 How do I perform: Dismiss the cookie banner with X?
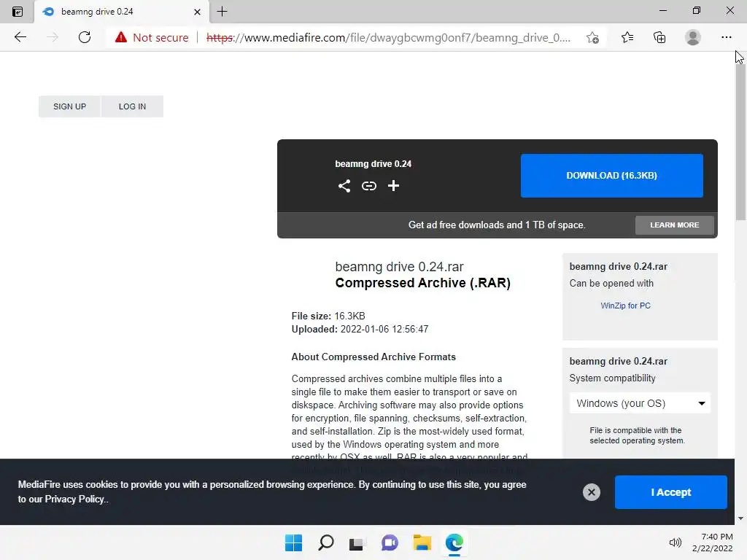click(591, 492)
